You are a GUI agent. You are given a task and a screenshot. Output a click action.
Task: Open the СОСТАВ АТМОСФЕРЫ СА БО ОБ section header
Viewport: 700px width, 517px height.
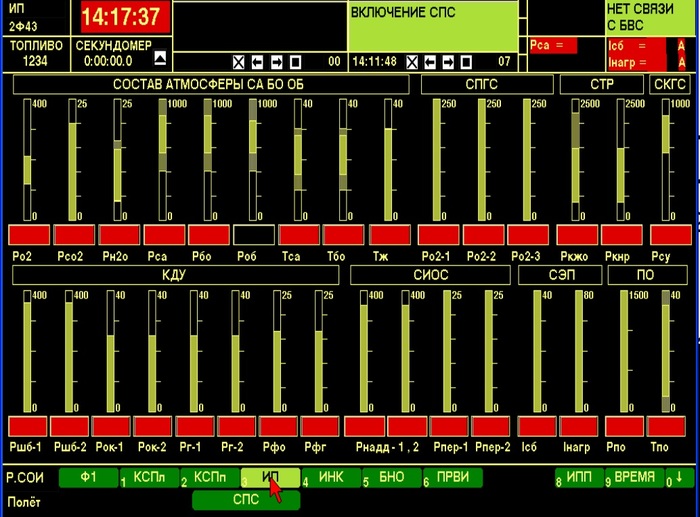(x=209, y=85)
